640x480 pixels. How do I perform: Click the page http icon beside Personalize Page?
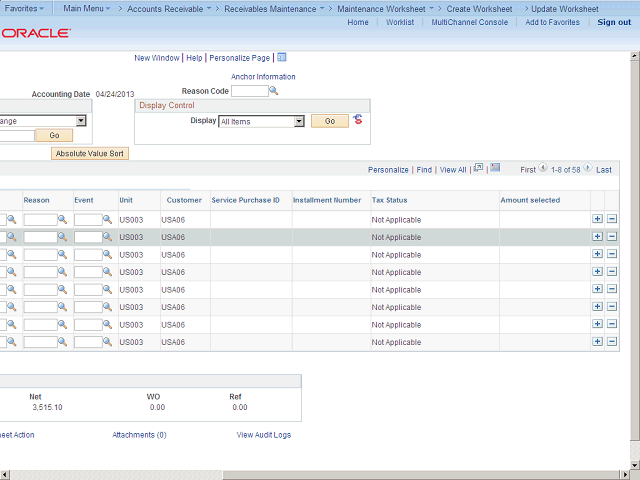pyautogui.click(x=282, y=58)
